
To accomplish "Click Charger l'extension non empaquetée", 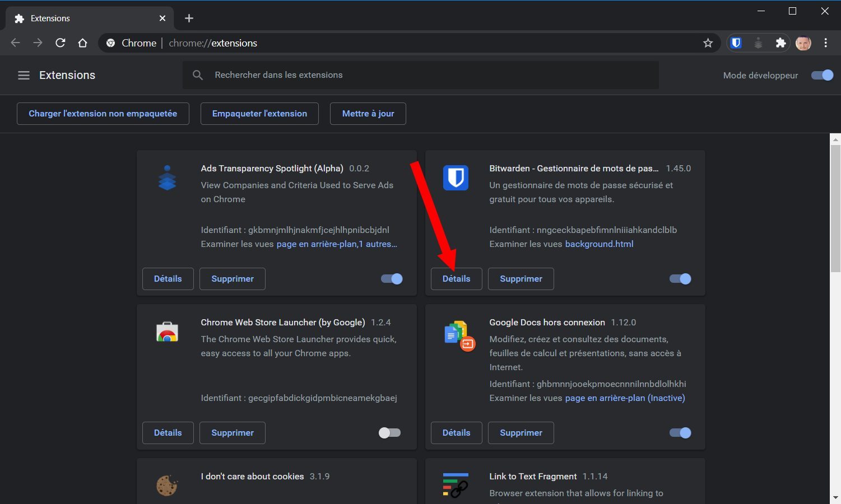I will point(103,114).
